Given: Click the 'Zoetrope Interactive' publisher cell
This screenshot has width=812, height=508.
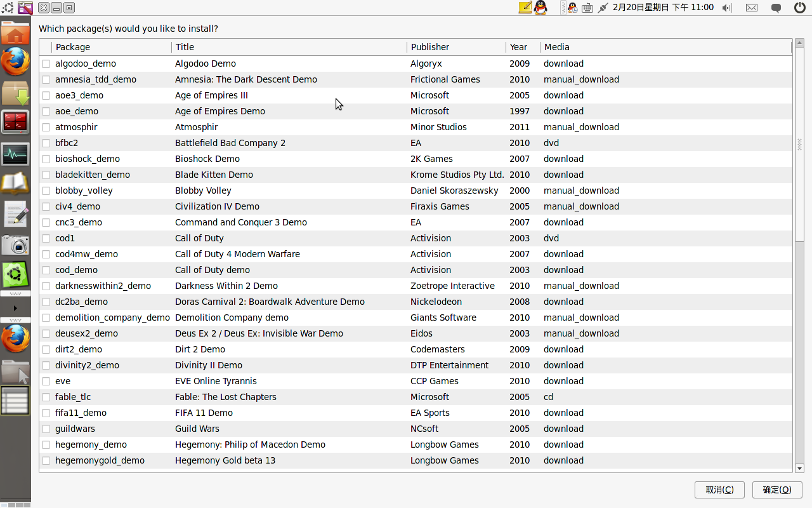Looking at the screenshot, I should point(452,286).
